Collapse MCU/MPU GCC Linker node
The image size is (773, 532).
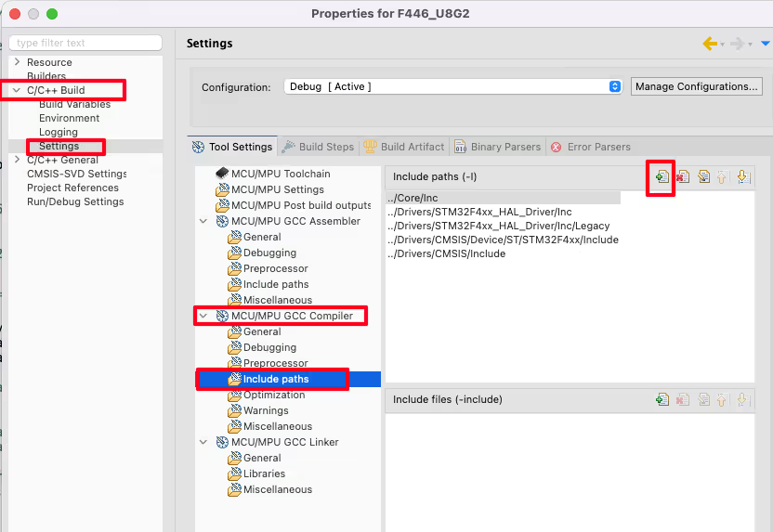(203, 442)
